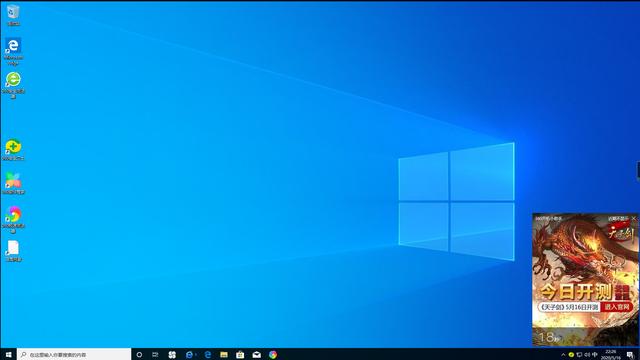Select the colorful 360 software manager shortcut
Image resolution: width=640 pixels, height=360 pixels.
(x=13, y=183)
